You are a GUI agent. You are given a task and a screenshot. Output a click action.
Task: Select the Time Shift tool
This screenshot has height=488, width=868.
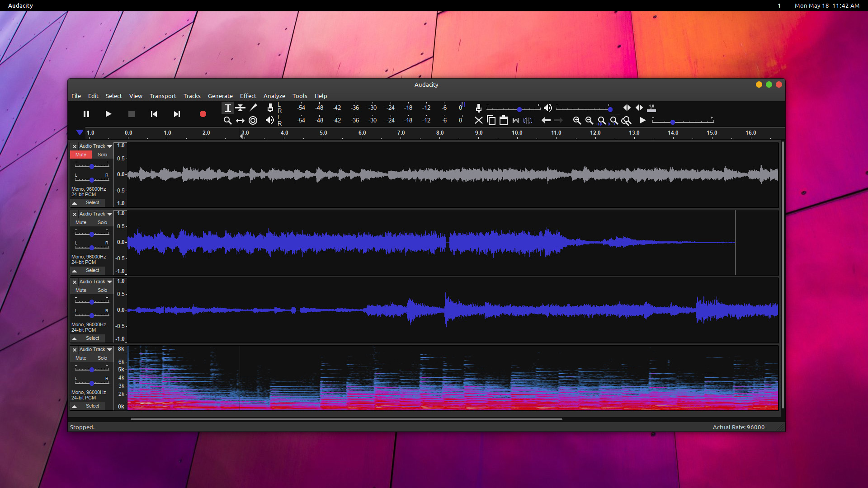click(x=240, y=120)
